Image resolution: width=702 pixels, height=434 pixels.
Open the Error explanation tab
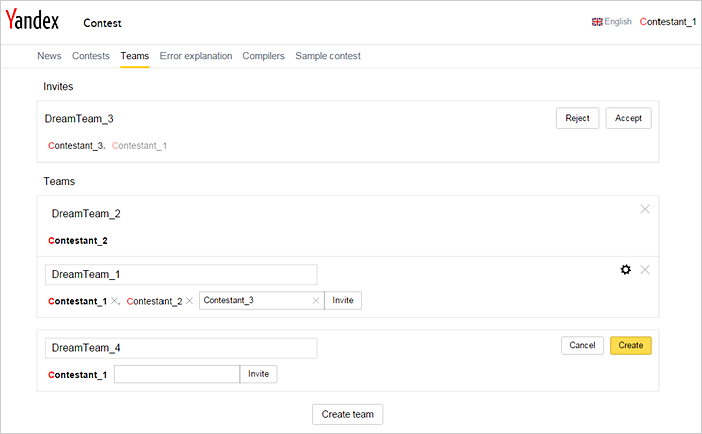click(x=196, y=56)
